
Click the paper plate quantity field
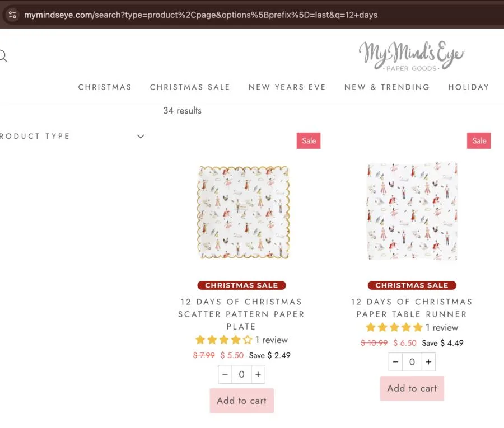[241, 374]
